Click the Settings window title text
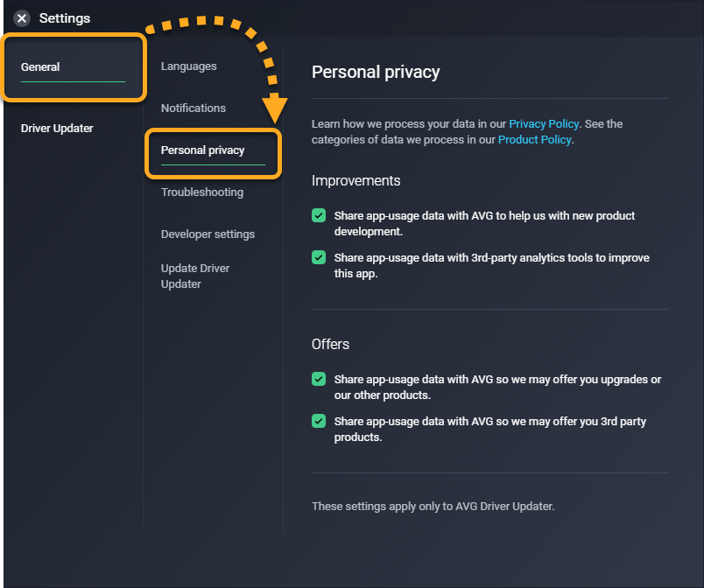The image size is (704, 588). 65,18
